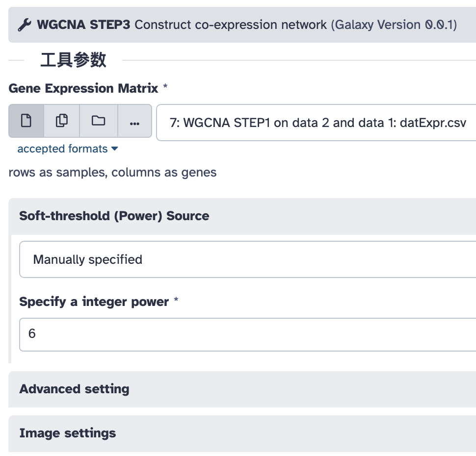Expand the Image settings section

[x=68, y=433]
